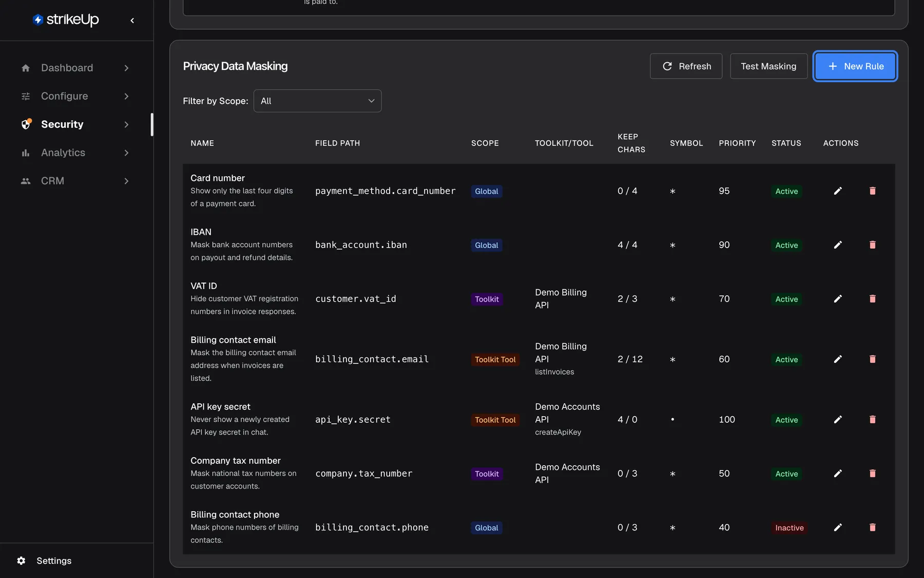Viewport: 924px width, 578px height.
Task: Select the payment_method.card_number field path
Action: pyautogui.click(x=386, y=191)
